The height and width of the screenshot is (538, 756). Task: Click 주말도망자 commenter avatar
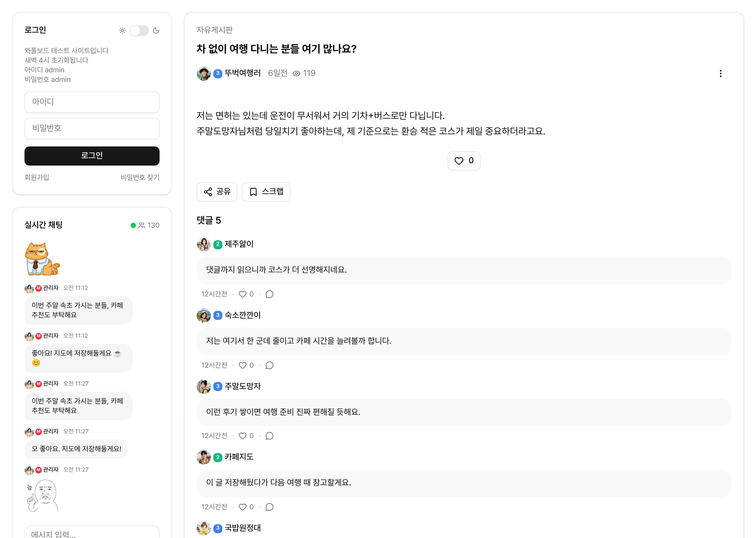click(x=204, y=387)
